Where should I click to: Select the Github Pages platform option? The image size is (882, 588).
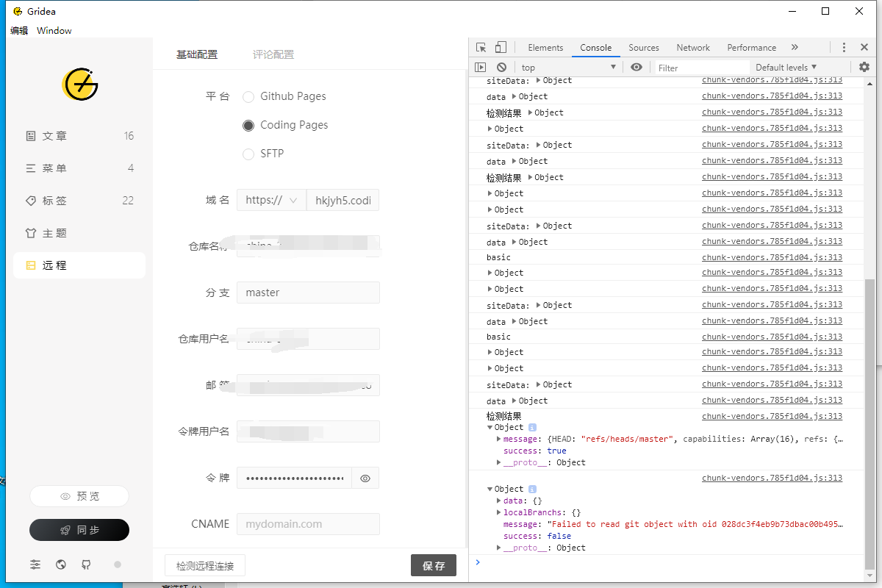(248, 96)
